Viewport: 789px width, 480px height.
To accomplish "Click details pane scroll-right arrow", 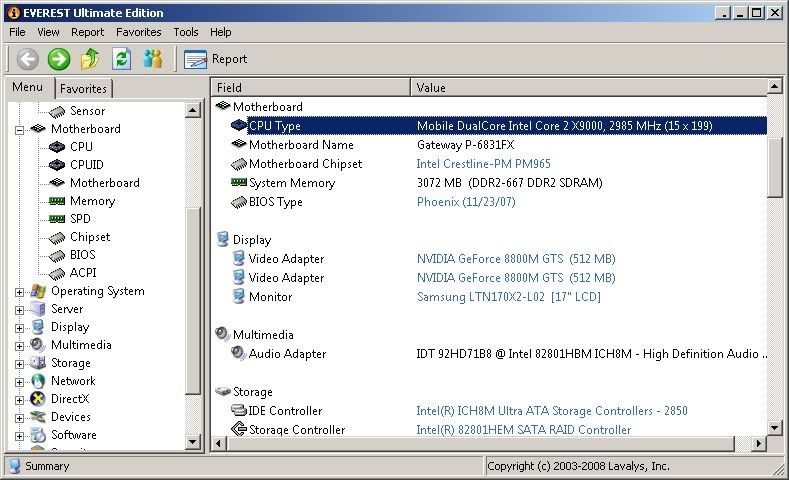I will (x=759, y=444).
